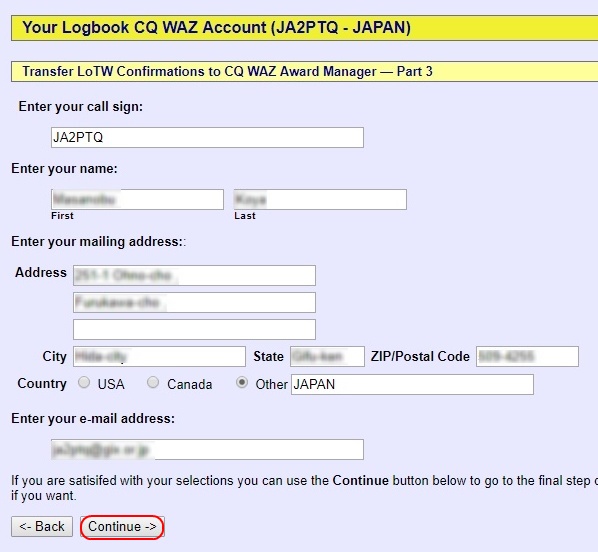Focus the ZIP/Postal Code field
The width and height of the screenshot is (598, 552).
527,357
